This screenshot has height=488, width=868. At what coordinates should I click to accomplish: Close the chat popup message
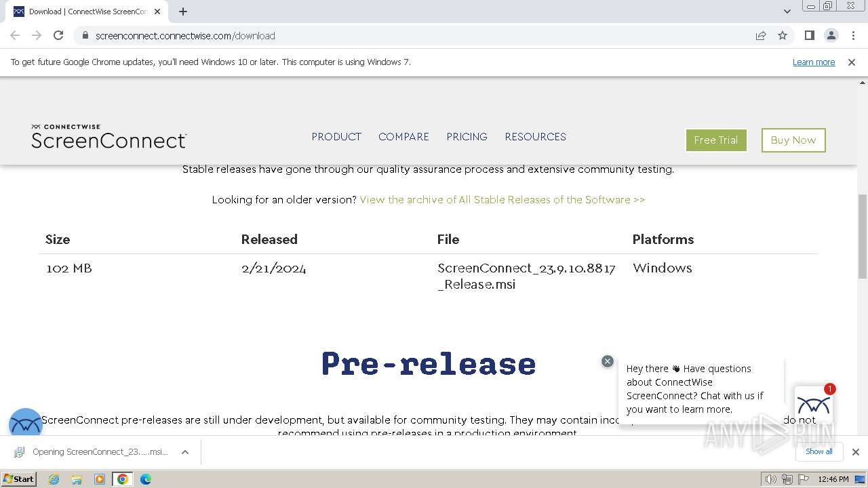(x=608, y=361)
